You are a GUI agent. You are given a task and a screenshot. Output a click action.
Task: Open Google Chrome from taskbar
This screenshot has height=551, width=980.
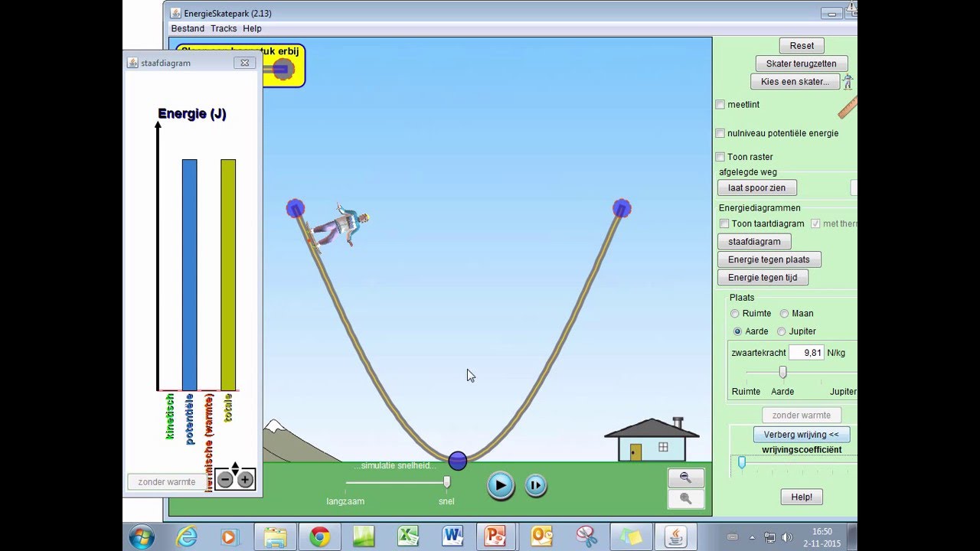[319, 536]
